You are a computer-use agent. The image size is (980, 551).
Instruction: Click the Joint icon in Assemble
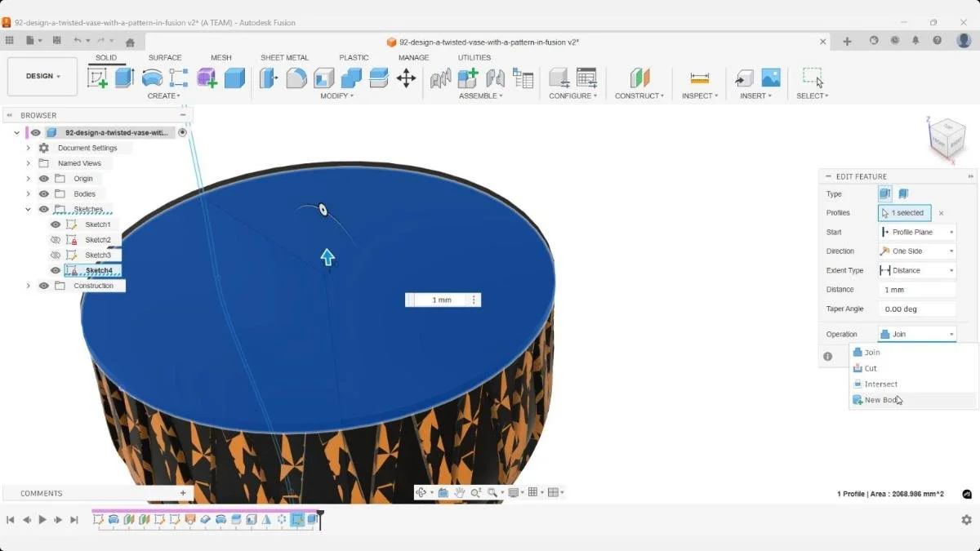(x=495, y=78)
